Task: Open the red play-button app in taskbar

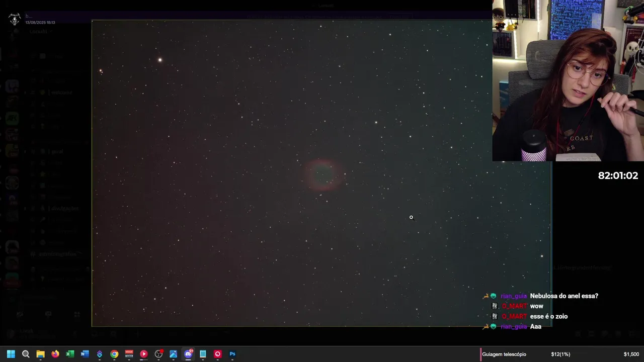Action: pos(143,354)
